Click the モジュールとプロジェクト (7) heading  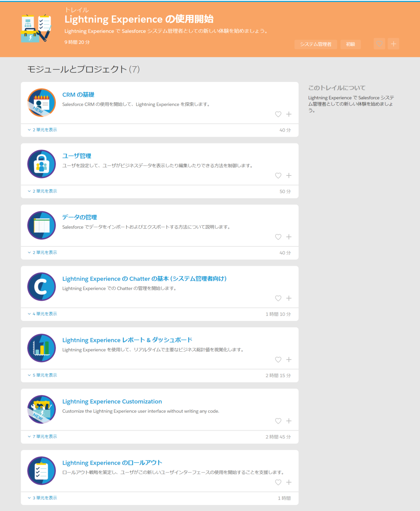click(83, 69)
